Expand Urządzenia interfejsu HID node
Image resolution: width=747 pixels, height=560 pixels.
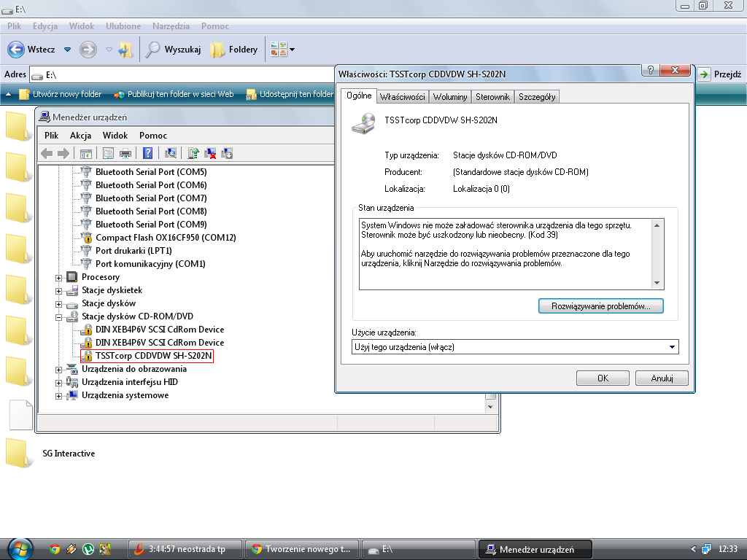point(58,383)
